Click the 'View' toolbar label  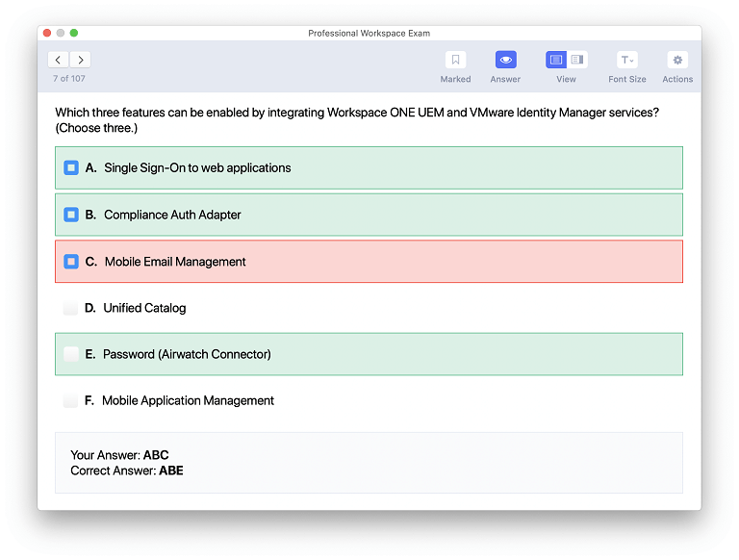pyautogui.click(x=566, y=79)
